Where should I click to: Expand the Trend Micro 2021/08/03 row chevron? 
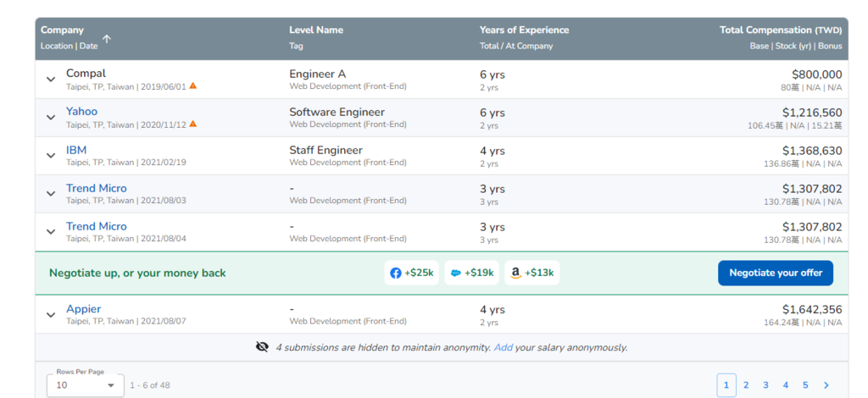pyautogui.click(x=51, y=193)
